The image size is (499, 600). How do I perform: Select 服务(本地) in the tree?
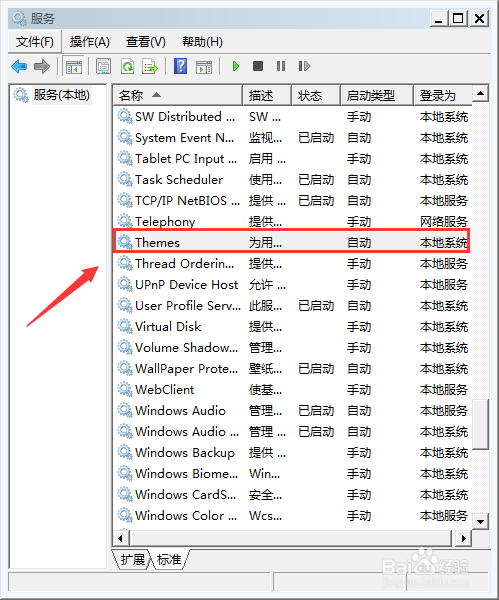click(x=62, y=95)
